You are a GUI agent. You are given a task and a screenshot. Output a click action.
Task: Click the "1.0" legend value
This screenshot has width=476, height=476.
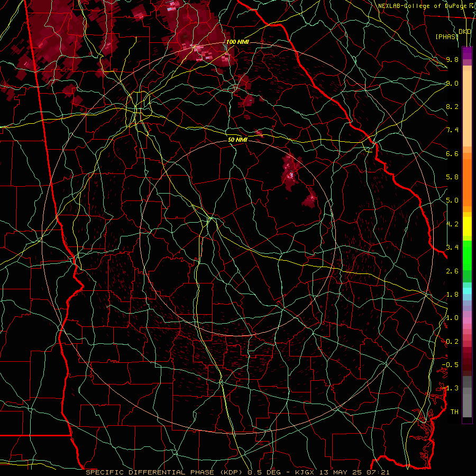452,318
